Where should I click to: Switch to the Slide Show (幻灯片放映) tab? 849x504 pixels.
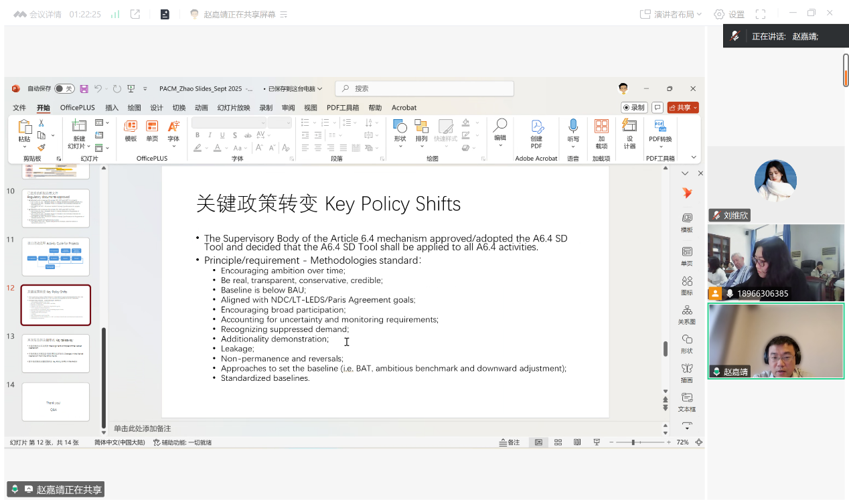point(234,107)
